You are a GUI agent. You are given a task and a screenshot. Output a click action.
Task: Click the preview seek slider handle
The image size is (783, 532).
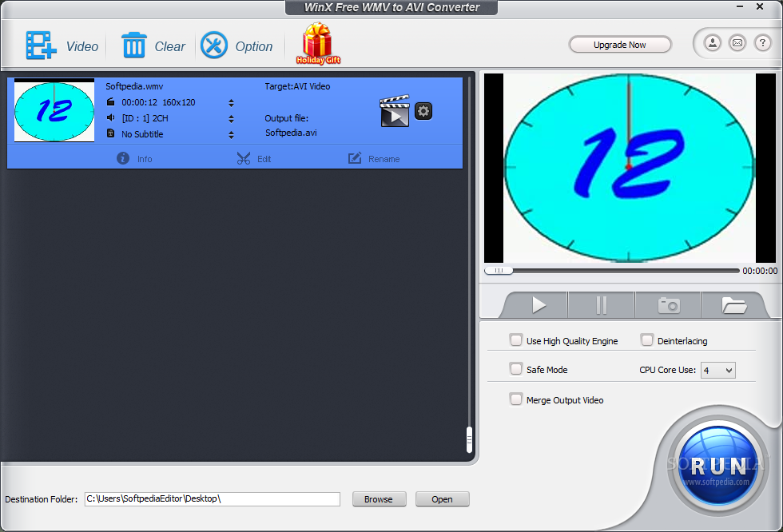point(499,271)
